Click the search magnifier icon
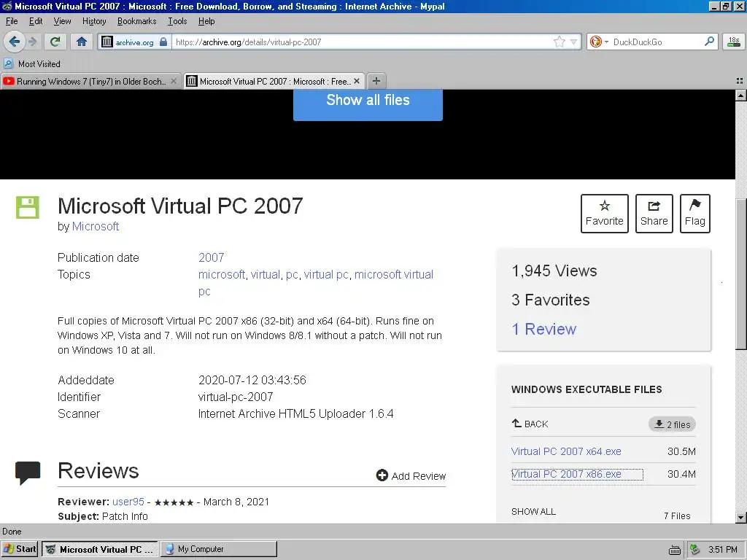This screenshot has width=747, height=560. click(709, 42)
